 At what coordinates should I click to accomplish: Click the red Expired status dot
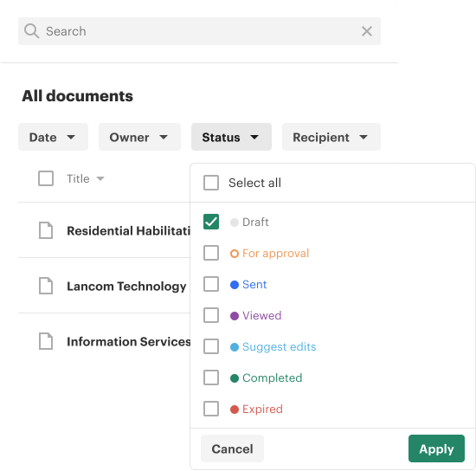coord(235,410)
